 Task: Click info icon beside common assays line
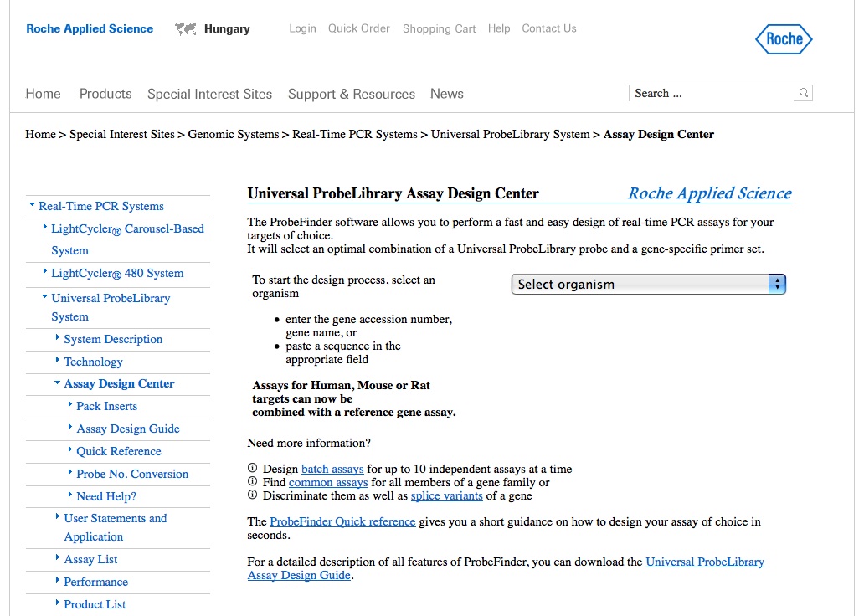coord(253,482)
